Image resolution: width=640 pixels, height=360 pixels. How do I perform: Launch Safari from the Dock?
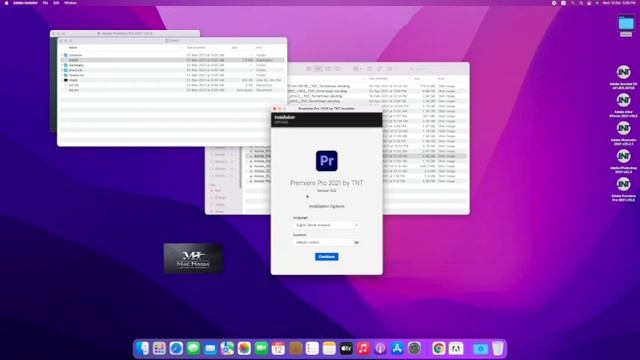point(176,348)
